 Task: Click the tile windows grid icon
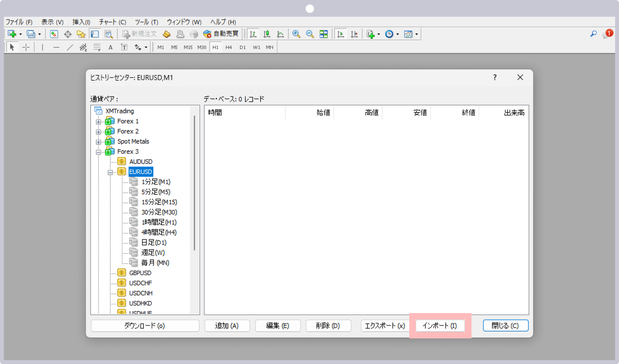[323, 34]
